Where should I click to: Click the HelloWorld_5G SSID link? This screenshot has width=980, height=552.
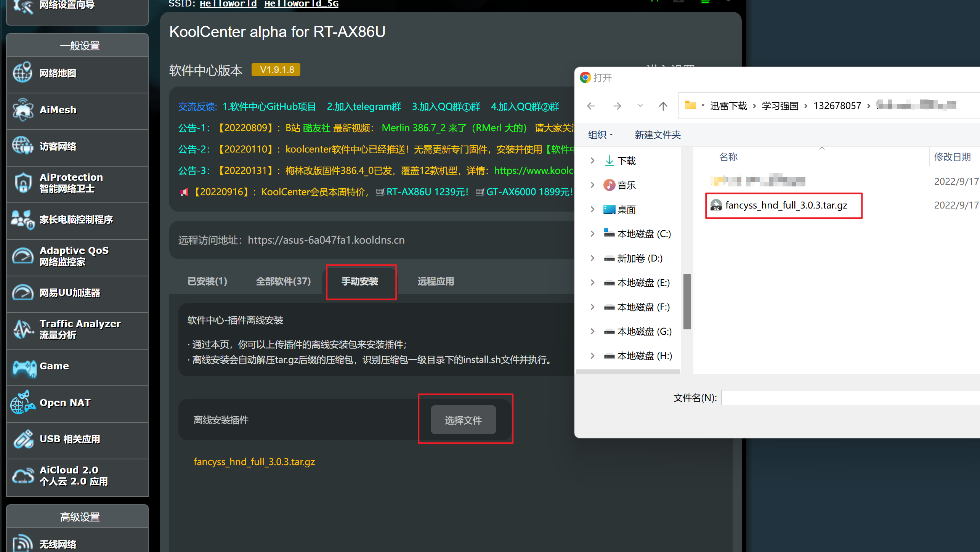301,4
